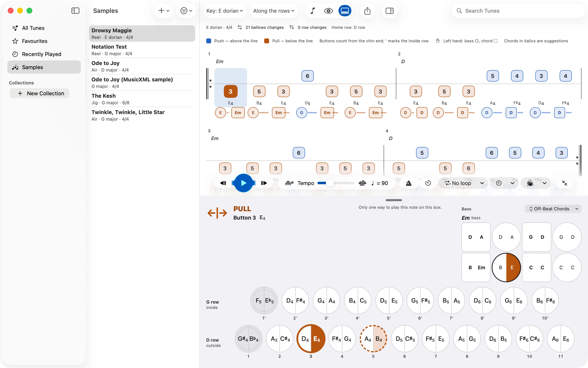Click the B/E bass circle button
The width and height of the screenshot is (588, 368).
pyautogui.click(x=506, y=267)
